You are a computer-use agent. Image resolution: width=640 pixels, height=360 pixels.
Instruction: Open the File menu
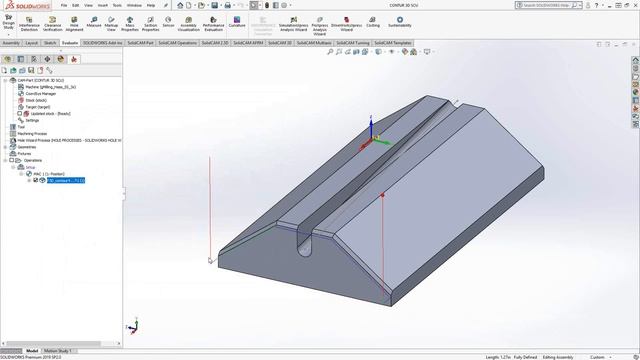tap(64, 5)
